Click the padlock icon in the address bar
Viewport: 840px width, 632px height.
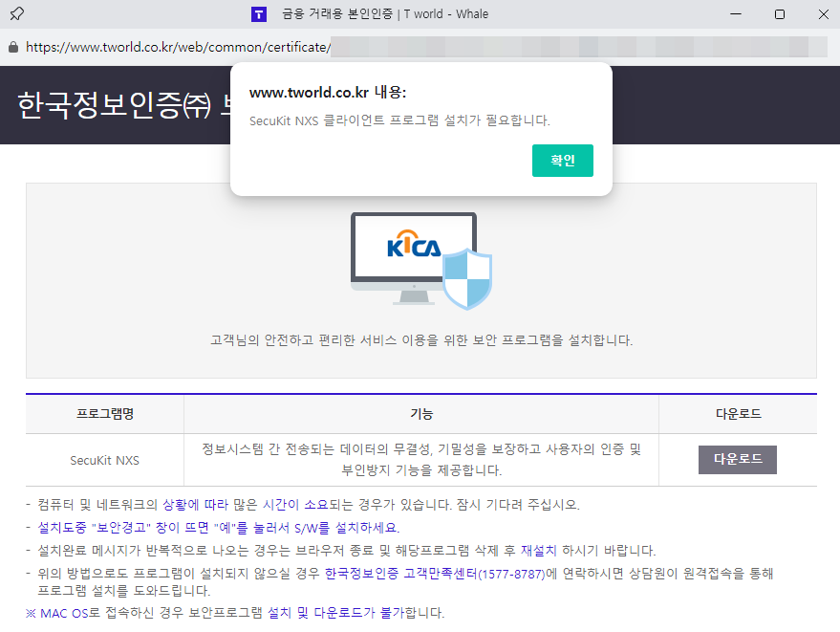pos(13,47)
